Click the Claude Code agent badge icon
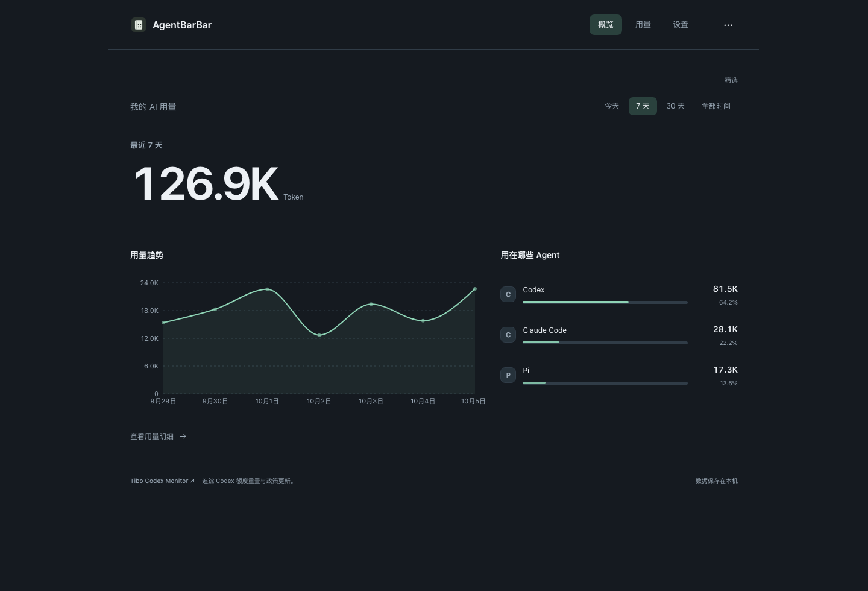 [508, 335]
